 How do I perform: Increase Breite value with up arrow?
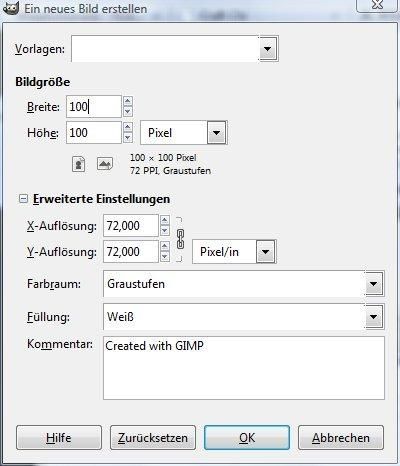[128, 101]
